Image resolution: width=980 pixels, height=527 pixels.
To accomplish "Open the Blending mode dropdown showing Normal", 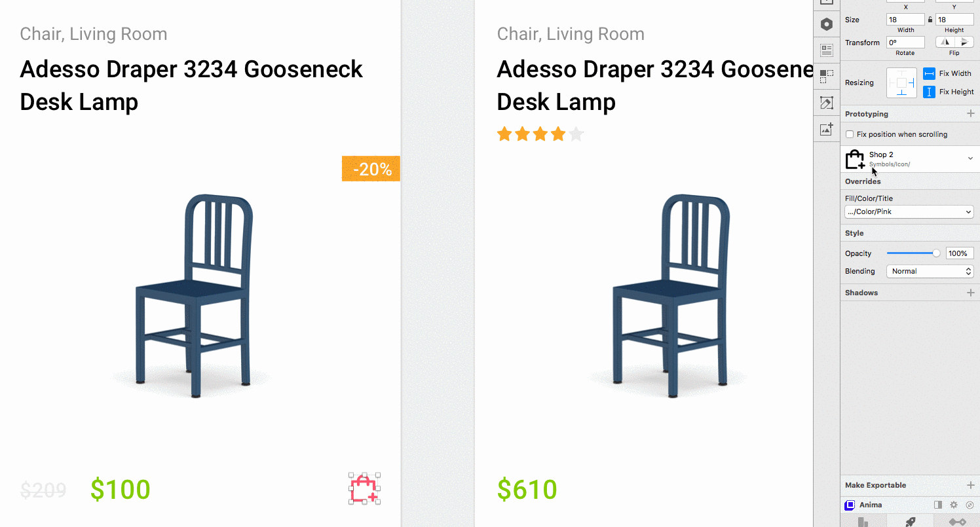I will click(930, 271).
